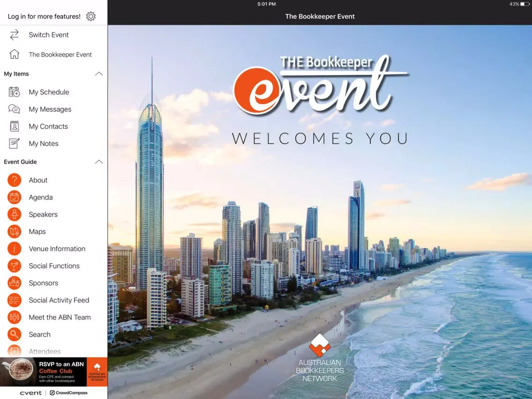Click the CrowdCompass logo
532x399 pixels.
click(68, 393)
